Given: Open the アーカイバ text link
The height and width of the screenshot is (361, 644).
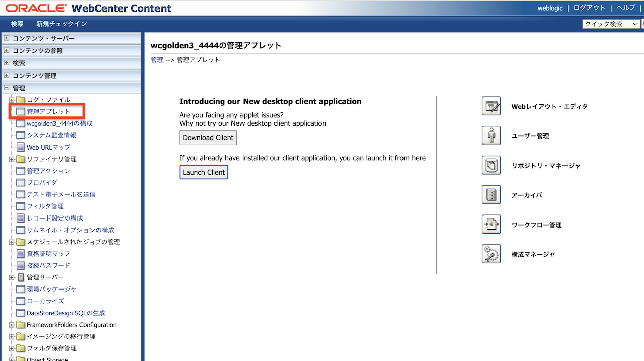Looking at the screenshot, I should 527,195.
